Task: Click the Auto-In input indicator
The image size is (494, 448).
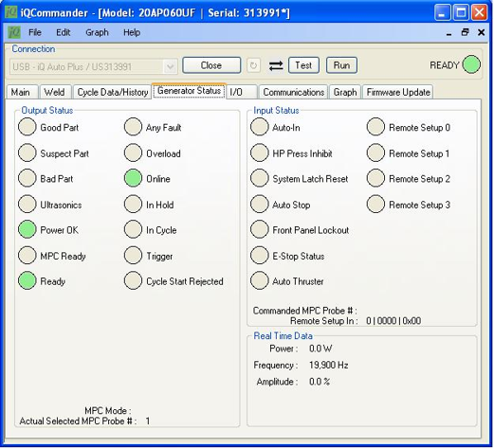Action: pos(260,127)
